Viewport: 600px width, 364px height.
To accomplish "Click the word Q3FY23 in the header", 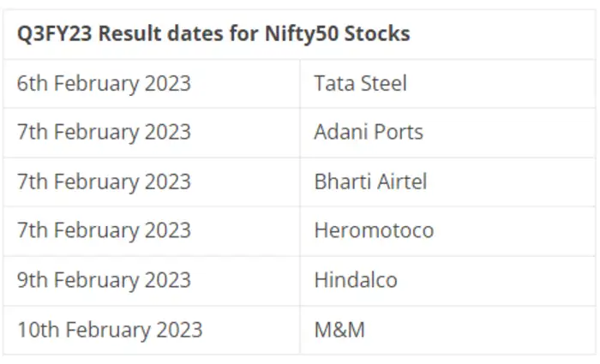I will tap(50, 34).
